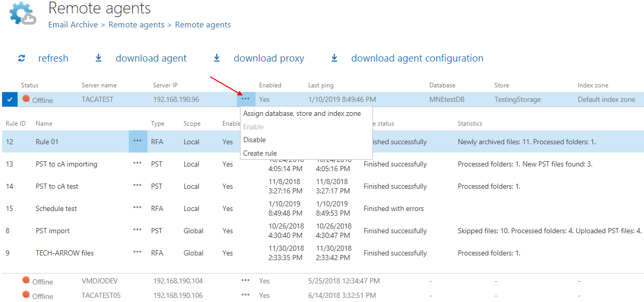Screen dimensions: 644x302
Task: Click the Offline status dot for VMDJODEV
Action: 26,280
